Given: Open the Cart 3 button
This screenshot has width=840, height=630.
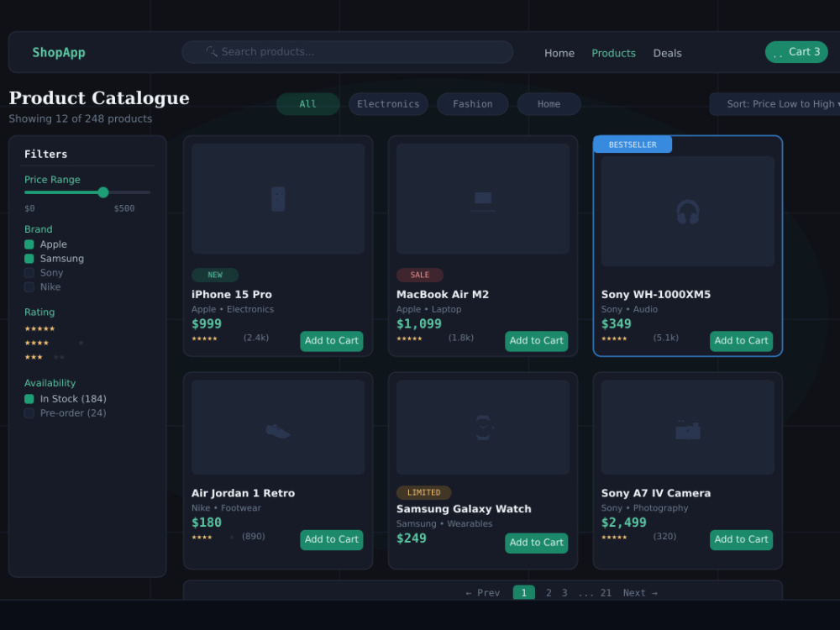Looking at the screenshot, I should tap(796, 52).
